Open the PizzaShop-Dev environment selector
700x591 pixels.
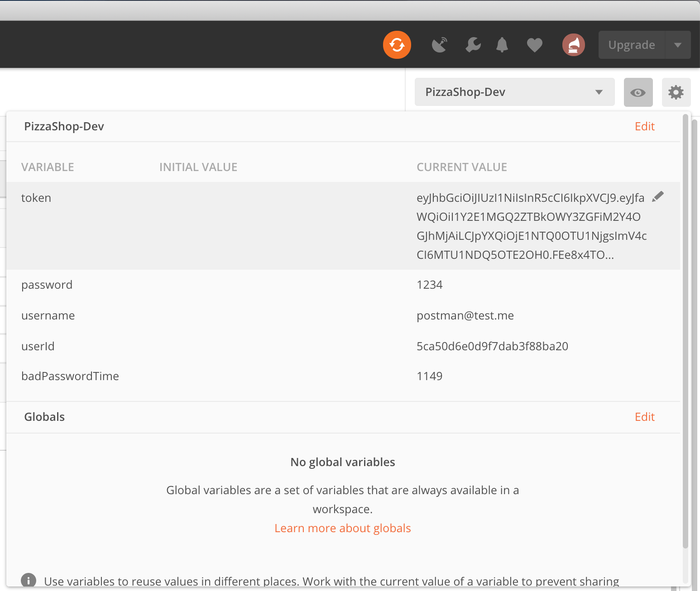(515, 92)
